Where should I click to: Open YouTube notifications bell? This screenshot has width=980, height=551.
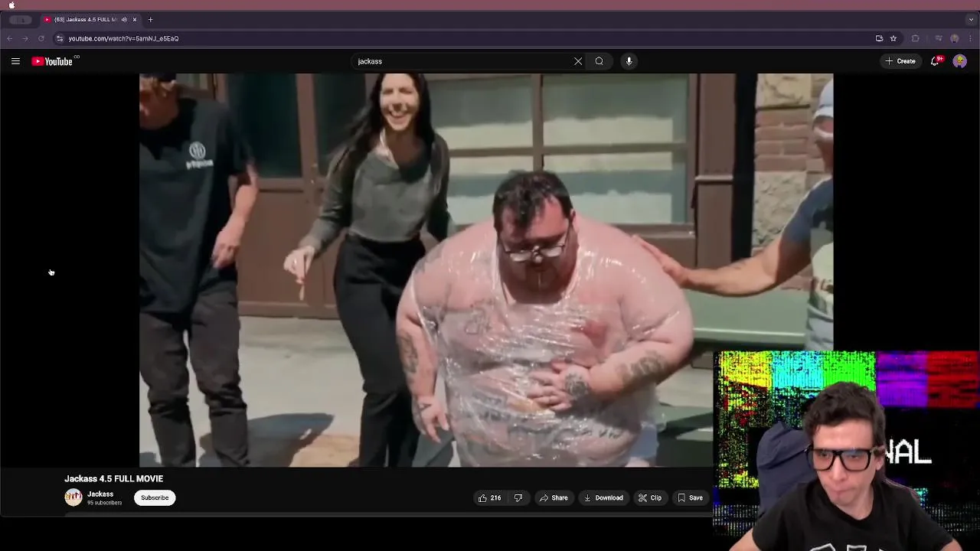coord(935,61)
